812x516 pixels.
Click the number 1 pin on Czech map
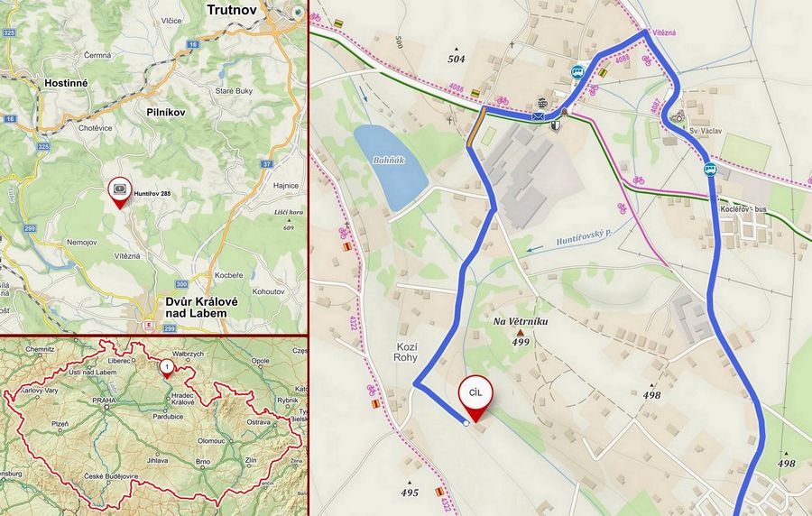pos(166,368)
